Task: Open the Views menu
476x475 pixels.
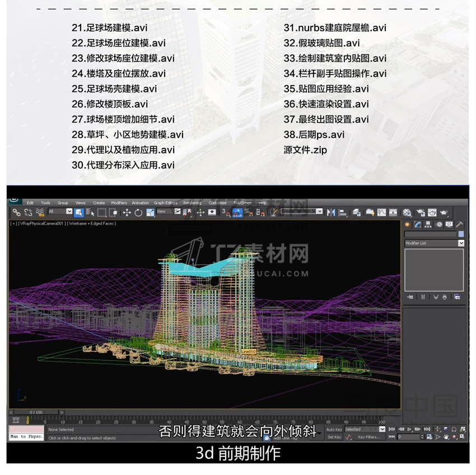Action: [81, 203]
